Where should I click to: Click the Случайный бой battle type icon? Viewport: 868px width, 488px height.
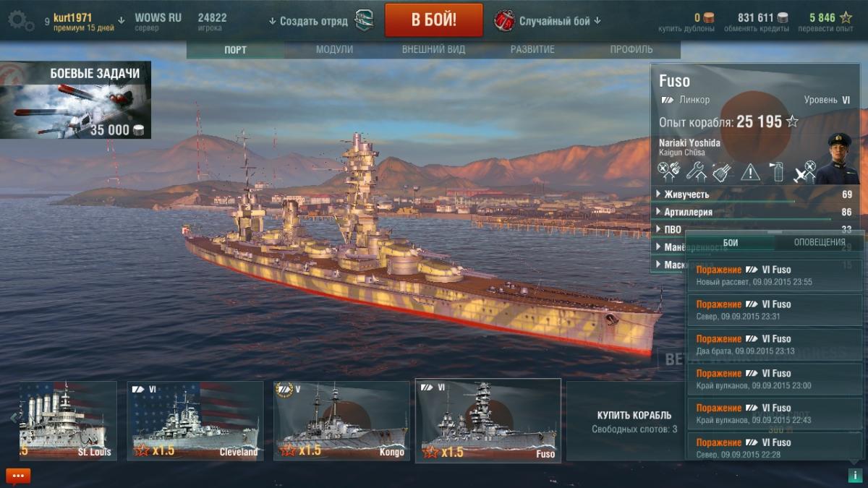point(504,20)
